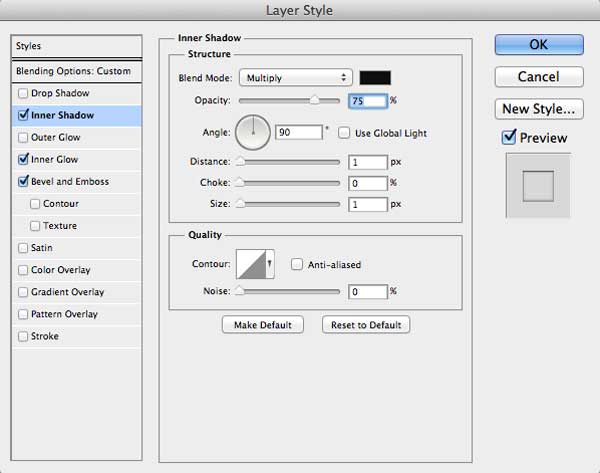Screen dimensions: 600x473
Task: Enable the Stroke checkbox
Action: tap(23, 336)
